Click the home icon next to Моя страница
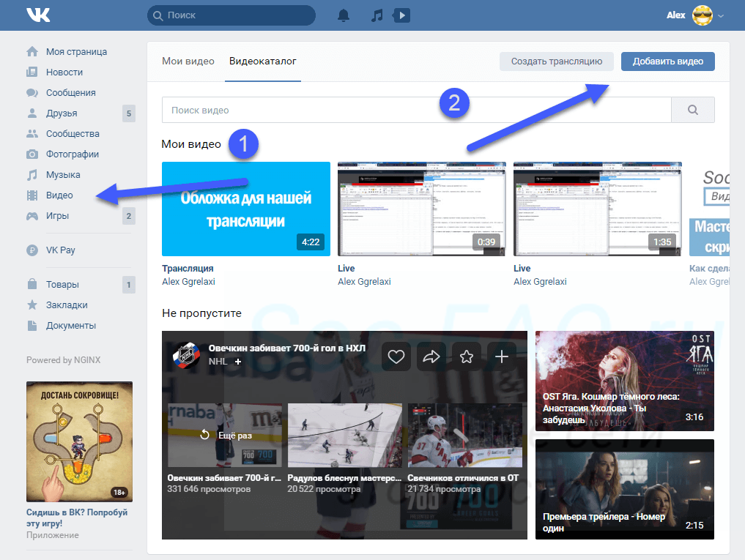This screenshot has width=745, height=560. tap(31, 51)
